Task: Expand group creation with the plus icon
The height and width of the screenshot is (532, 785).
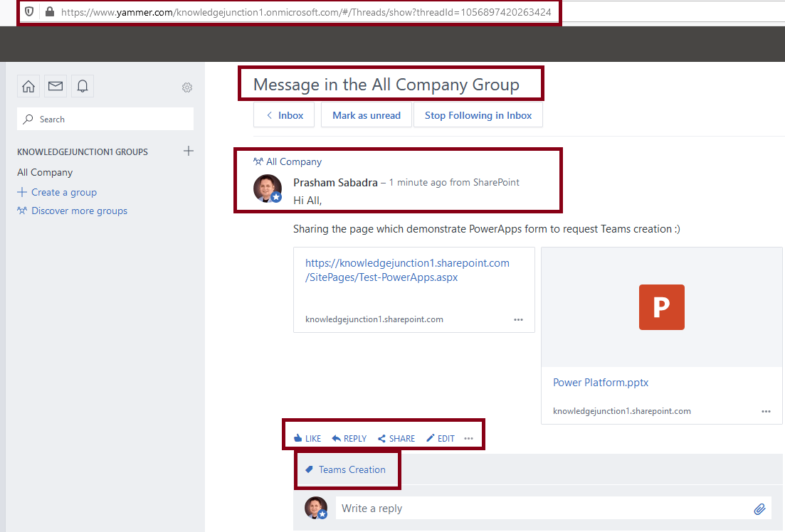Action: tap(188, 151)
